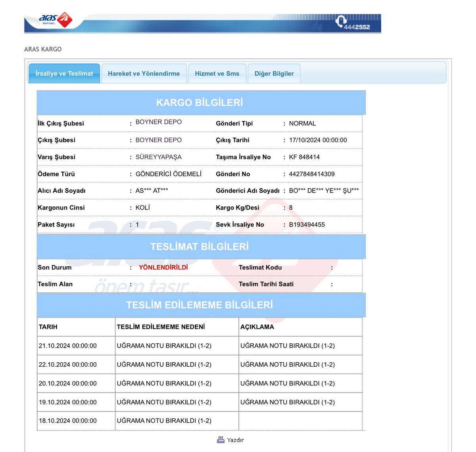Click the TESLİM EDİLEMEME BİLGİLERİ header
The image size is (476, 452).
tap(201, 305)
